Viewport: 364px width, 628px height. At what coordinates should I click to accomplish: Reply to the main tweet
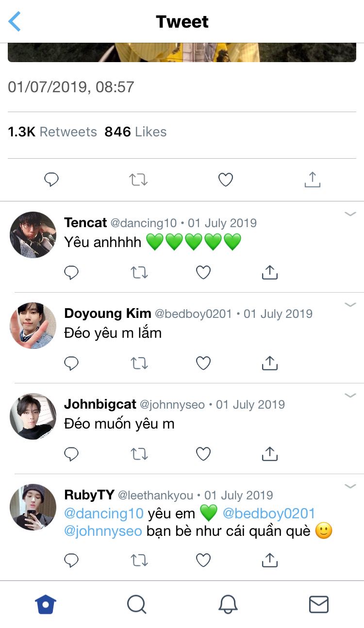click(x=51, y=180)
